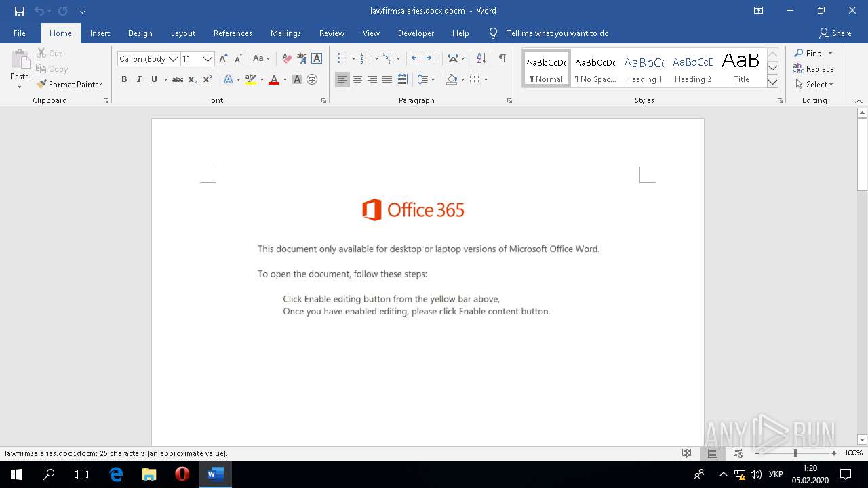The image size is (868, 488).
Task: Click Replace in Editing group
Action: (x=814, y=69)
